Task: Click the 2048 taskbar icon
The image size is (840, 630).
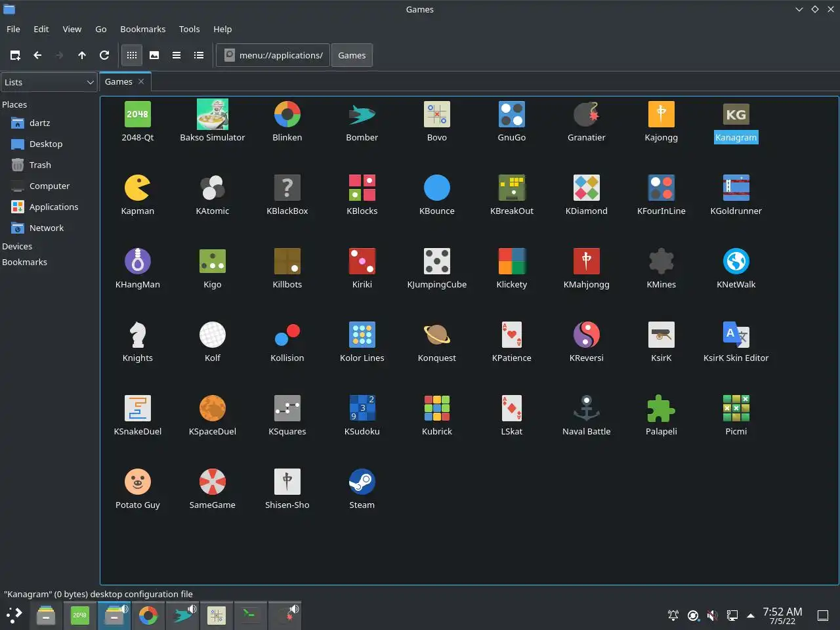Action: click(x=80, y=615)
